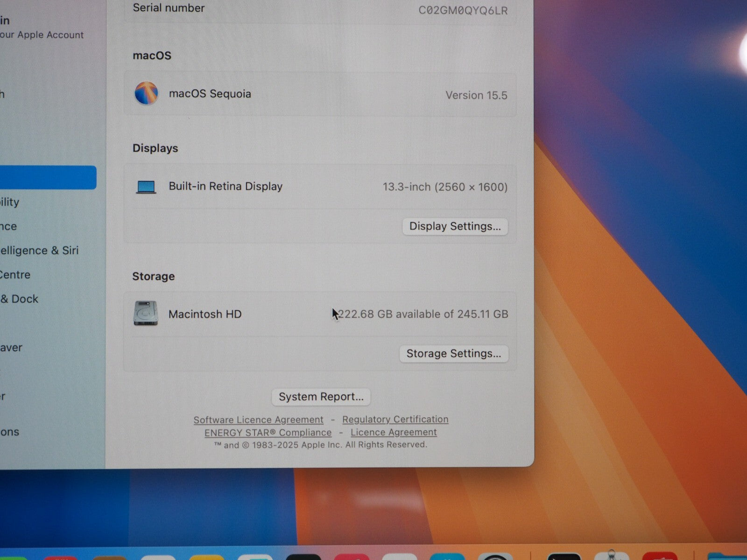Click the Storage section heading
The height and width of the screenshot is (560, 747).
154,276
